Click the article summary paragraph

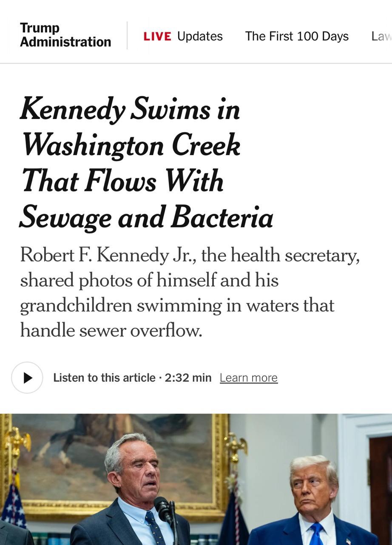[x=190, y=293]
